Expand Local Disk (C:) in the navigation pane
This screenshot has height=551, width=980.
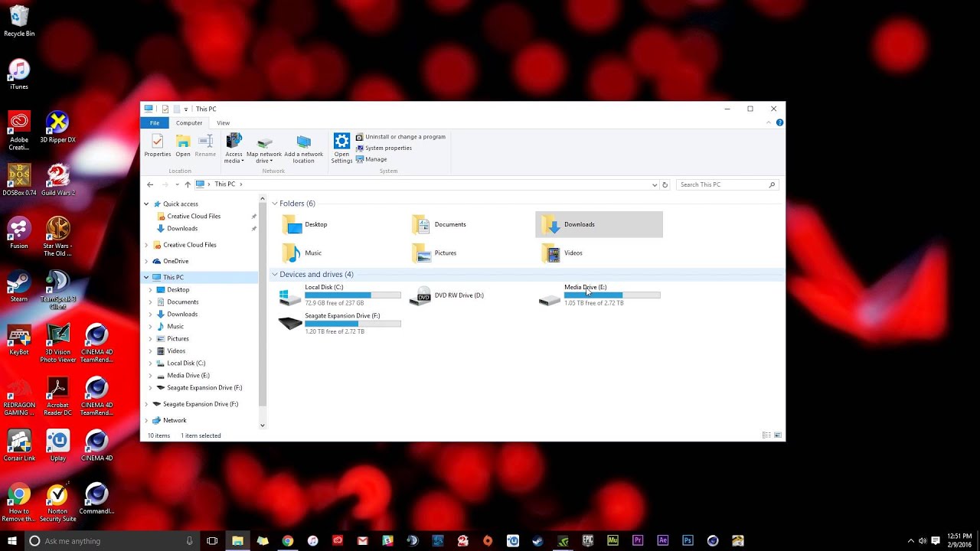tap(150, 364)
